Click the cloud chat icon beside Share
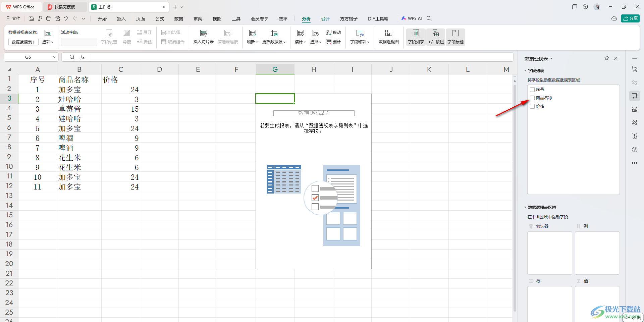This screenshot has width=644, height=322. click(614, 18)
